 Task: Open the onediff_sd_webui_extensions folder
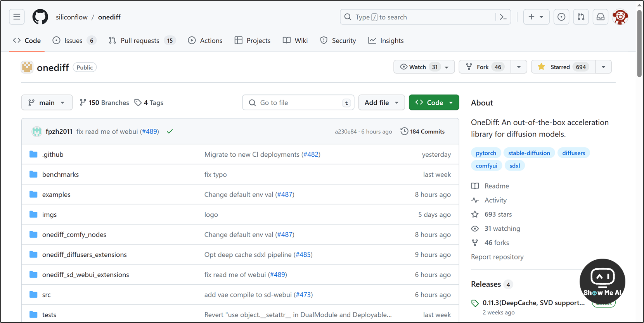click(x=86, y=275)
